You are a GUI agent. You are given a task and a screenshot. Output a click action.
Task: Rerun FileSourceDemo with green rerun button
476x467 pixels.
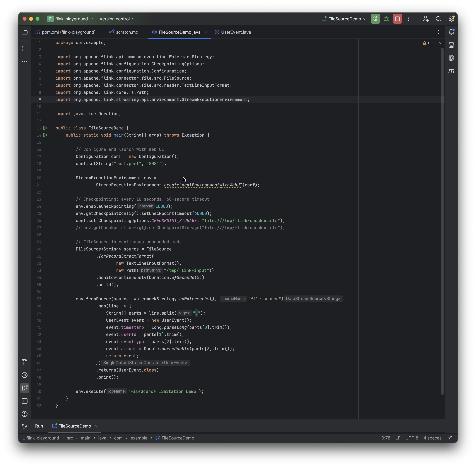[375, 19]
